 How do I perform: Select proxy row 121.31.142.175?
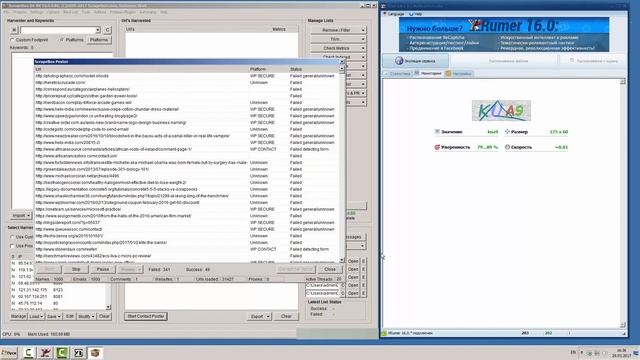pos(59,290)
